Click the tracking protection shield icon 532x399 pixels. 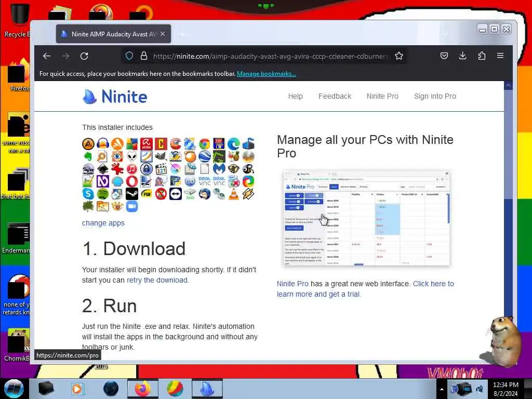[x=129, y=56]
